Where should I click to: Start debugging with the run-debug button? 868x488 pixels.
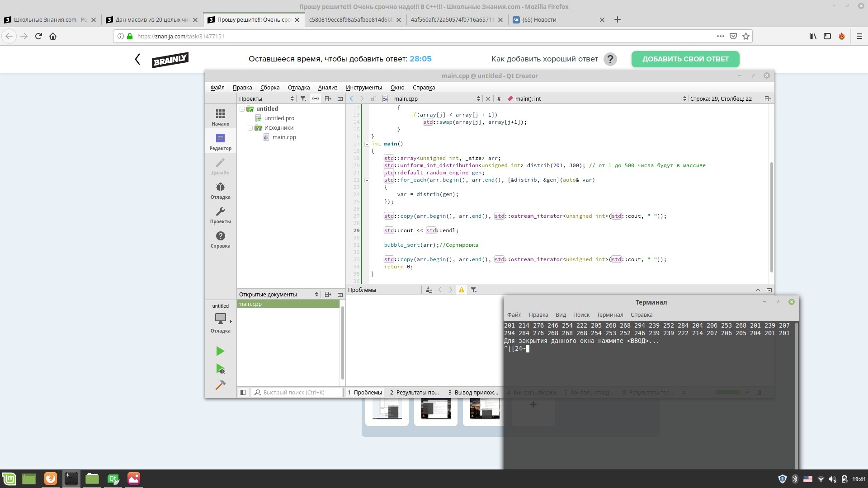(x=220, y=369)
